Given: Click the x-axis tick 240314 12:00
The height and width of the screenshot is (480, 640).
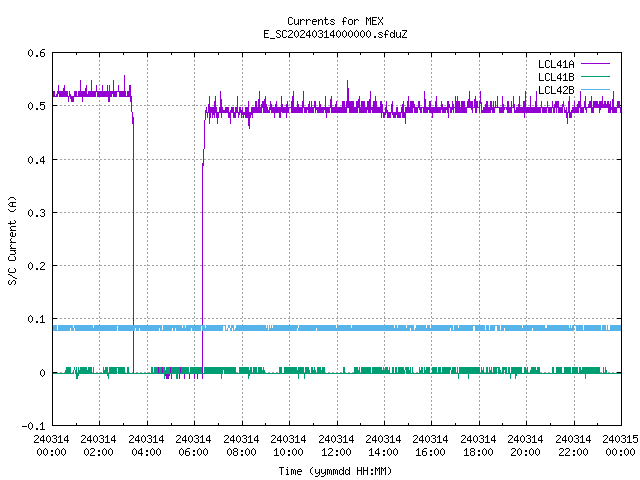Looking at the screenshot, I should (x=336, y=446).
